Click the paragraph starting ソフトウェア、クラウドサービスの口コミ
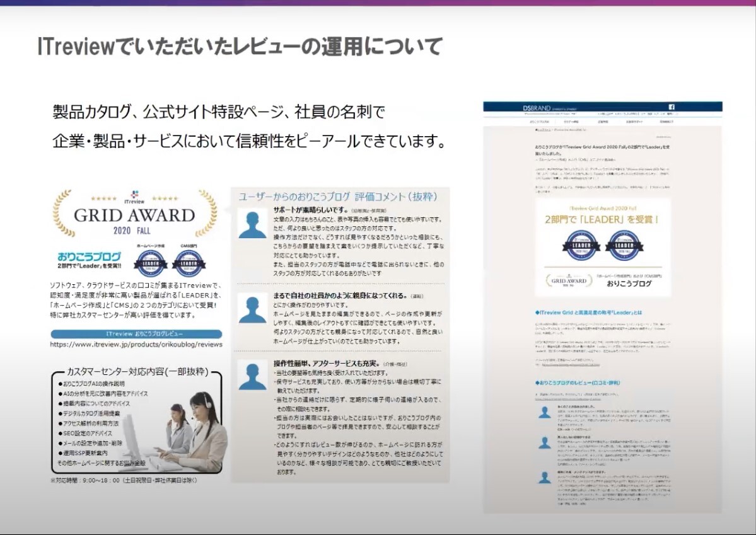The height and width of the screenshot is (535, 756). tap(136, 301)
